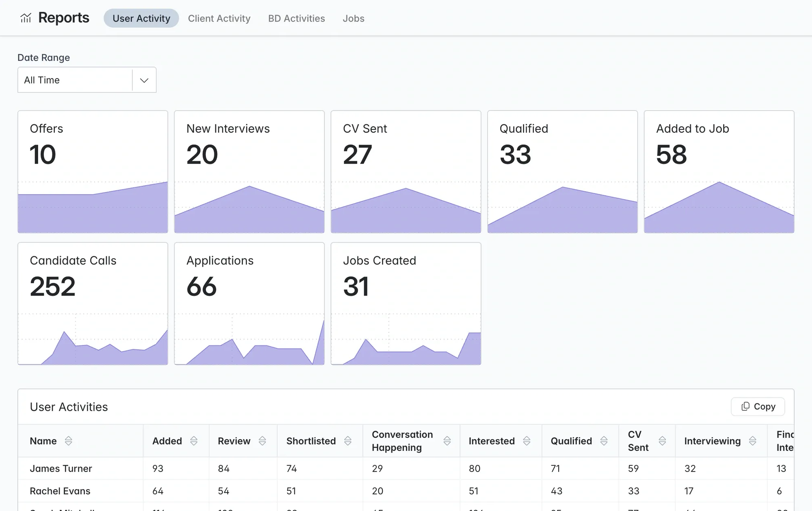This screenshot has height=511, width=812.
Task: Click Rachel Evans' Qualified value 43
Action: (557, 491)
